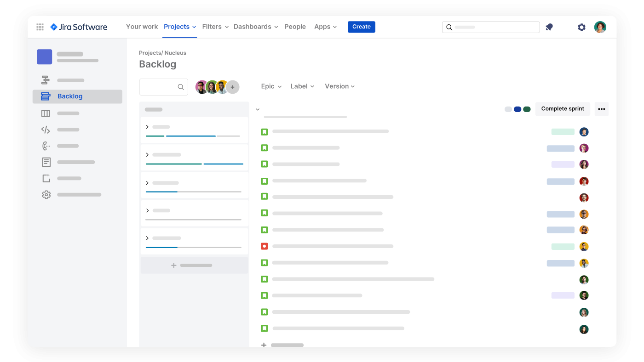
Task: Select the dark blue status pill toggle
Action: (x=517, y=109)
